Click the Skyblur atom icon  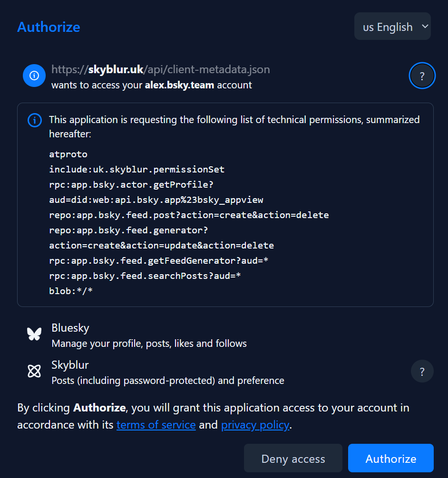pyautogui.click(x=34, y=371)
